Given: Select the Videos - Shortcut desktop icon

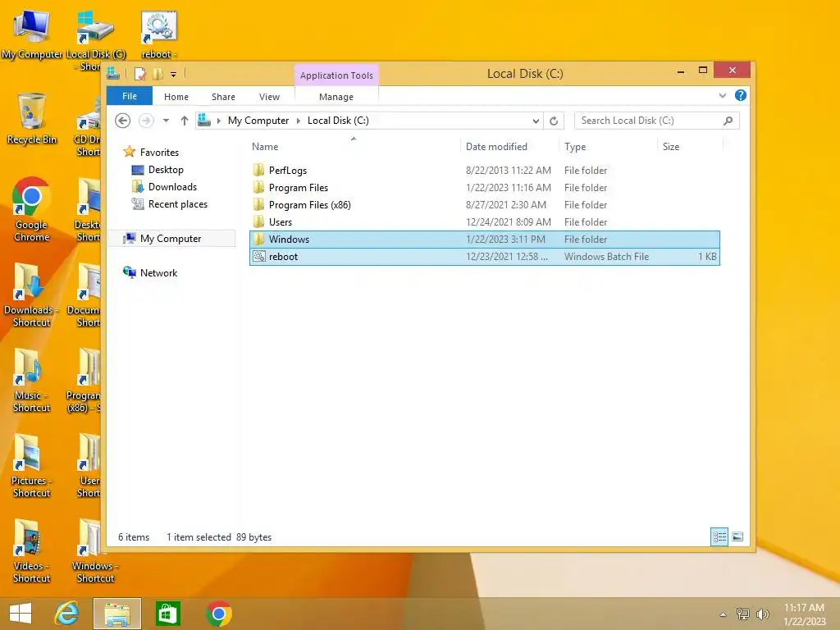Looking at the screenshot, I should 32,550.
